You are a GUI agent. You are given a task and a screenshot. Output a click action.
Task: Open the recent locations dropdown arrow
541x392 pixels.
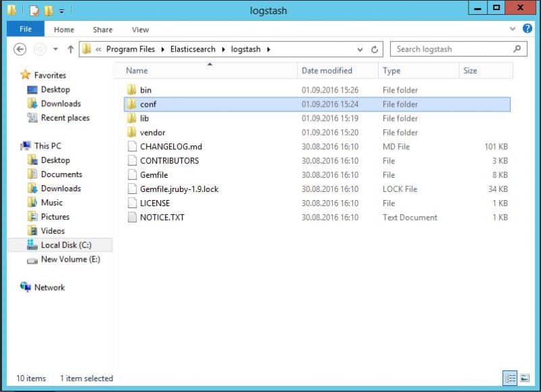[x=55, y=49]
